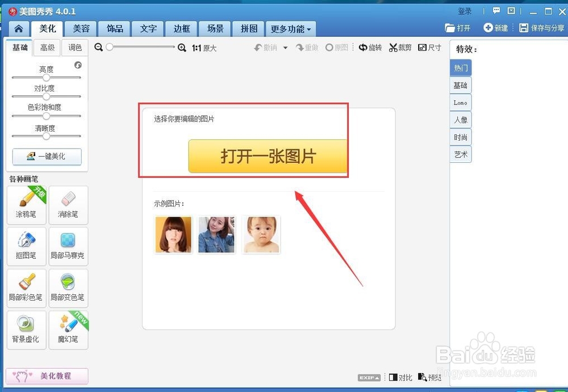Toggle the 对比 compare view
Viewport: 568px width, 392px height.
(400, 377)
